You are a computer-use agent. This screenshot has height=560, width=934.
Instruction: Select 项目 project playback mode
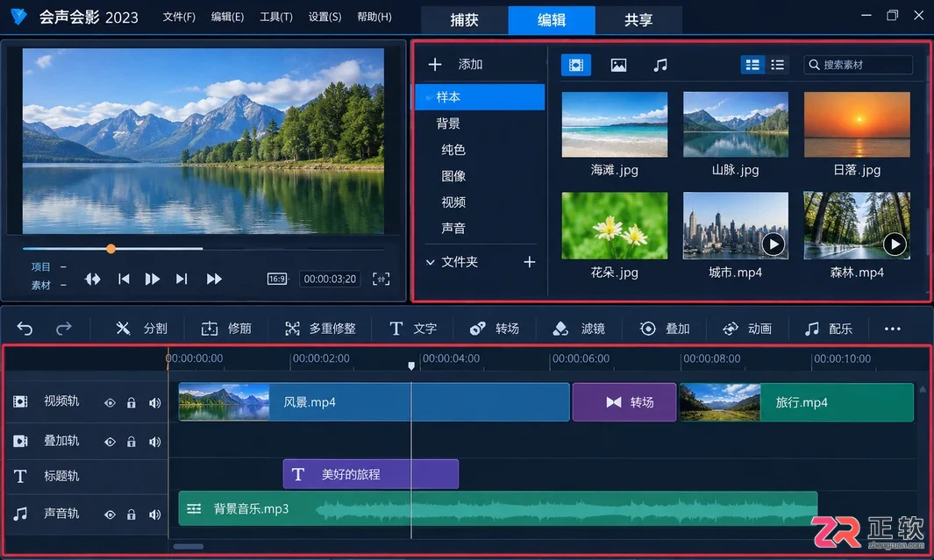click(41, 266)
